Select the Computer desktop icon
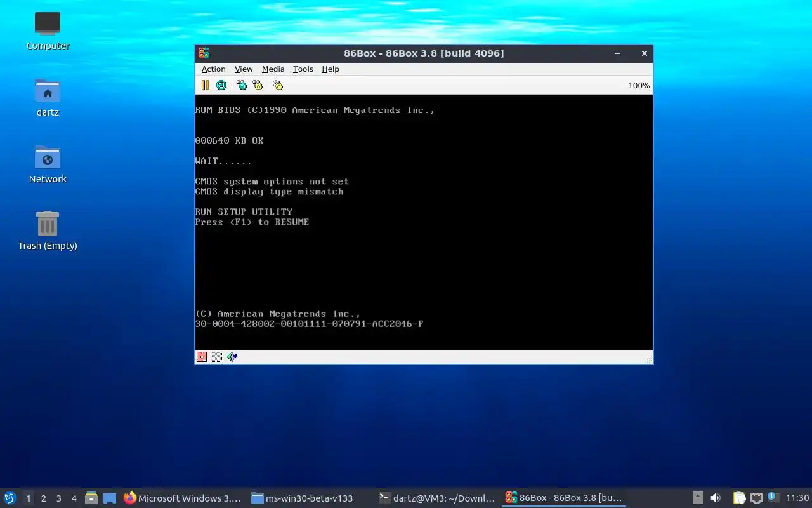 tap(48, 30)
